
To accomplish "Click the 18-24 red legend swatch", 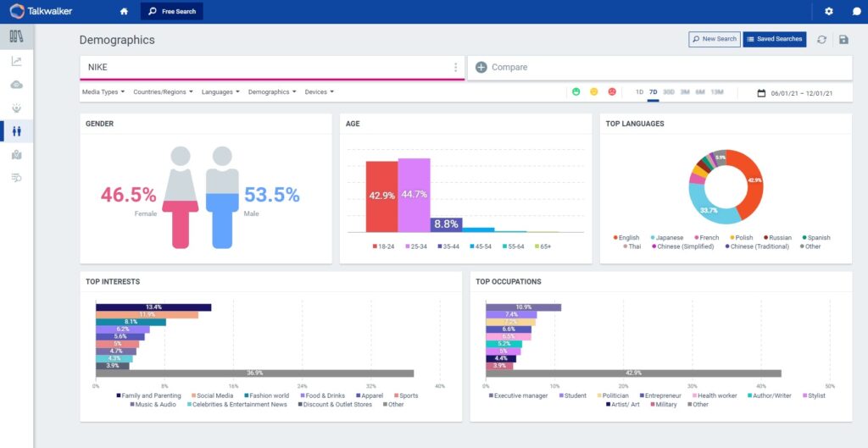I will pos(376,246).
